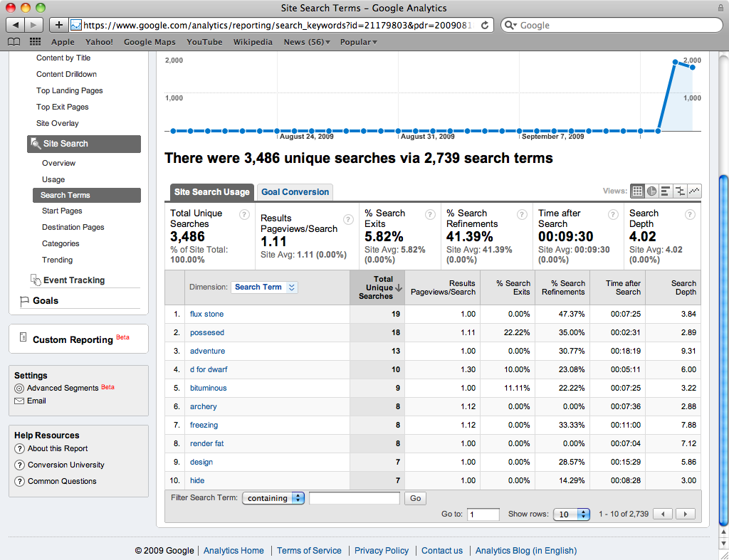Switch to the pie chart view
Screen dimensions: 729x560
tap(652, 191)
